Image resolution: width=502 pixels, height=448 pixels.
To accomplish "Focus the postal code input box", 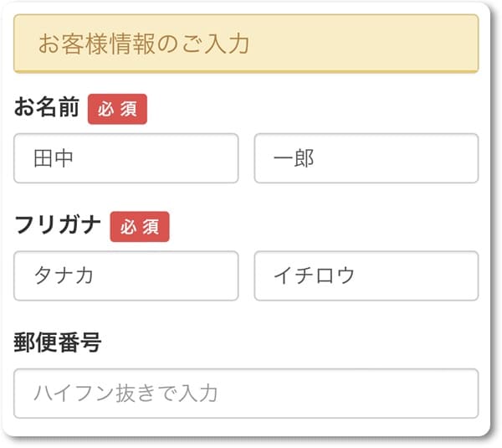I will [246, 393].
